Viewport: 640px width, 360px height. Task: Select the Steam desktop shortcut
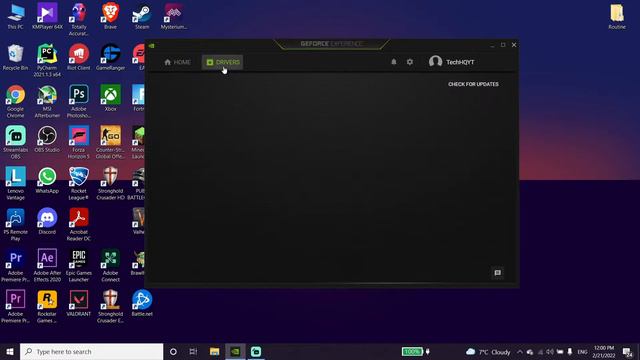point(142,17)
